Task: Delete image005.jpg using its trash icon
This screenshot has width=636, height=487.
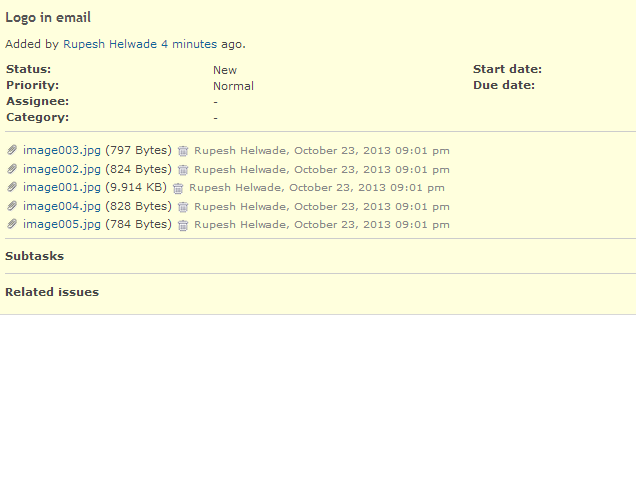Action: click(x=183, y=225)
